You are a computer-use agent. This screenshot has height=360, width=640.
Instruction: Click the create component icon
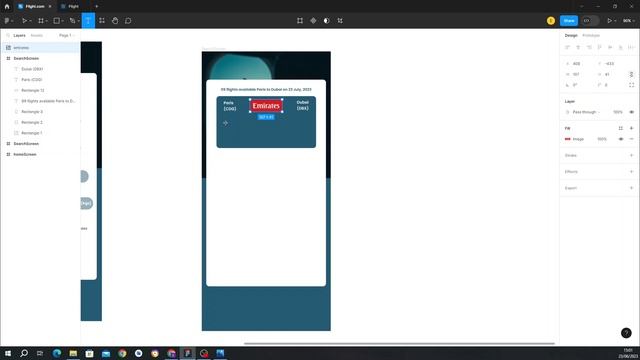313,21
